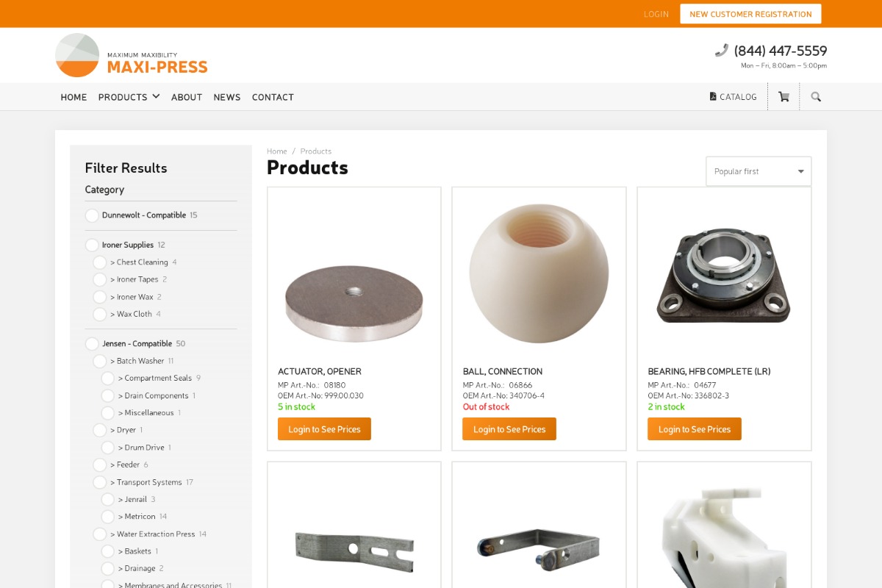
Task: Click the Home breadcrumb link
Action: 277,151
